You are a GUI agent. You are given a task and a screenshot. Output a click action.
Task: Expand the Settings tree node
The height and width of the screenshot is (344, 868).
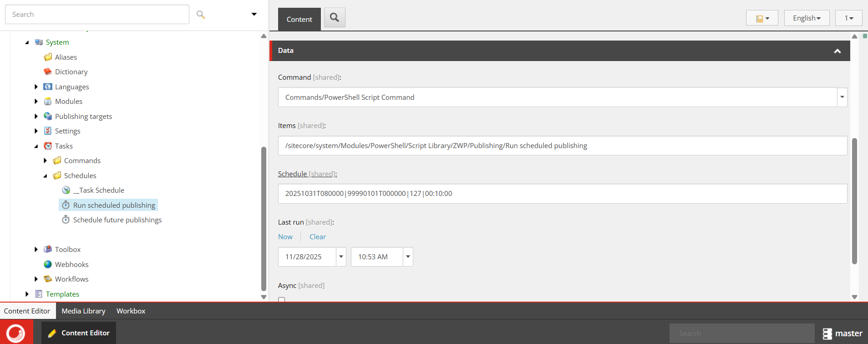coord(36,131)
